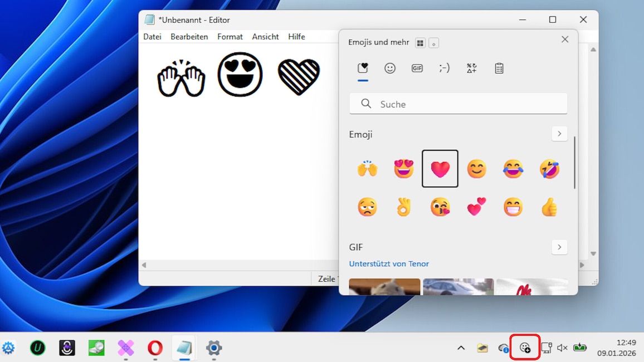This screenshot has width=644, height=362.
Task: Switch to the recently used favorites tab
Action: (x=363, y=68)
